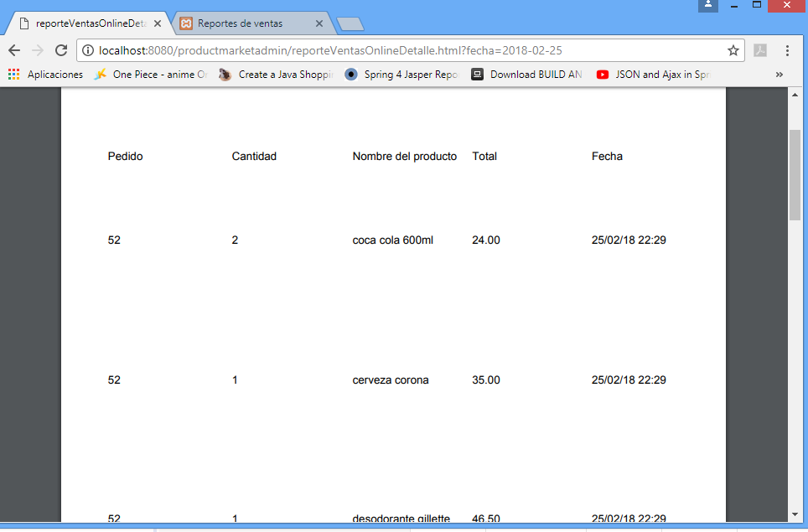Click pedido 52 in coca cola row
Image resolution: width=808 pixels, height=532 pixels.
pos(114,240)
